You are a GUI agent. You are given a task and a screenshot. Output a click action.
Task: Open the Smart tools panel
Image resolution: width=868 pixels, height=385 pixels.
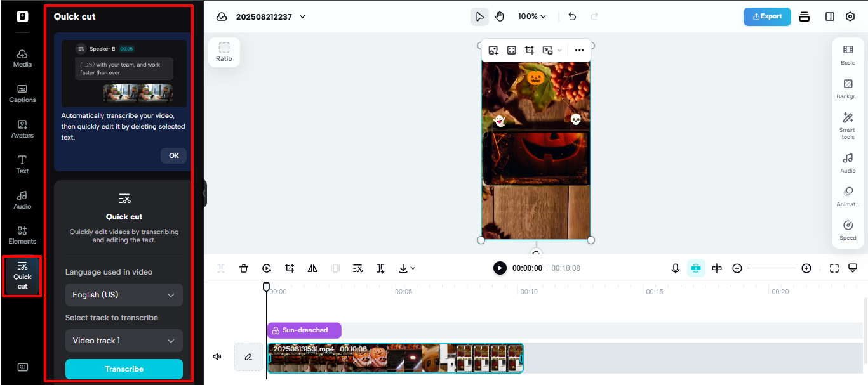[848, 126]
